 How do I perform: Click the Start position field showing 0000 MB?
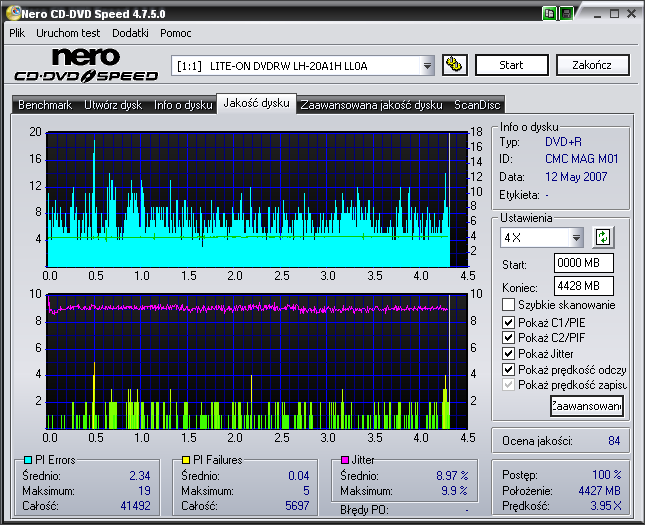coord(584,263)
